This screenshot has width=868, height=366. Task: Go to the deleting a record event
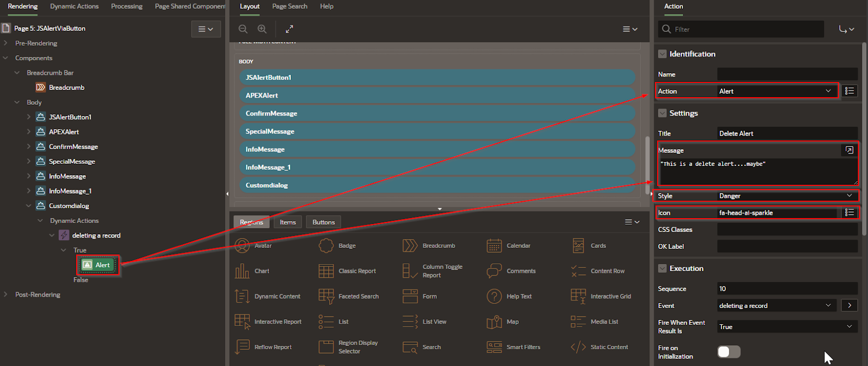click(x=850, y=305)
